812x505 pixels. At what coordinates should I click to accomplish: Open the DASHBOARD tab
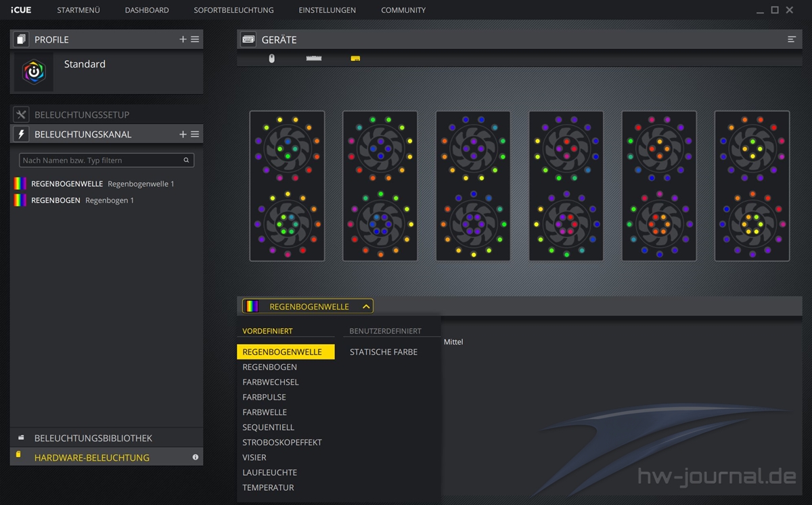click(147, 10)
